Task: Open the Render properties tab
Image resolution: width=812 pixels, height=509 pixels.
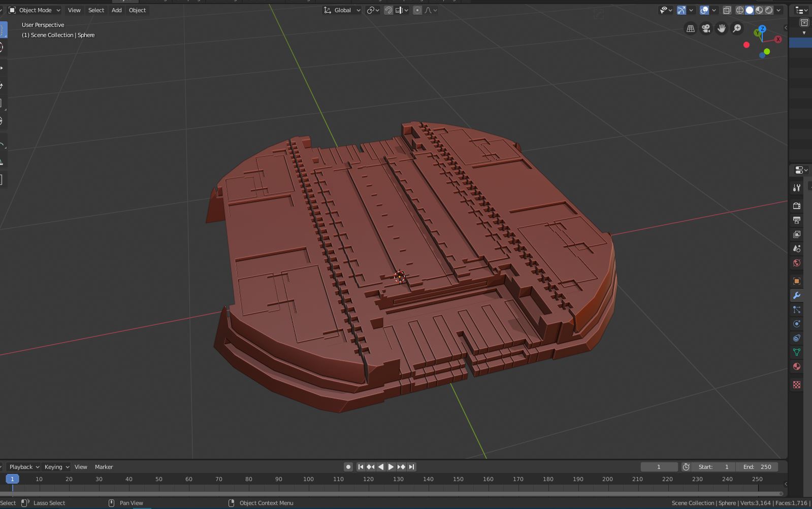Action: pos(796,206)
